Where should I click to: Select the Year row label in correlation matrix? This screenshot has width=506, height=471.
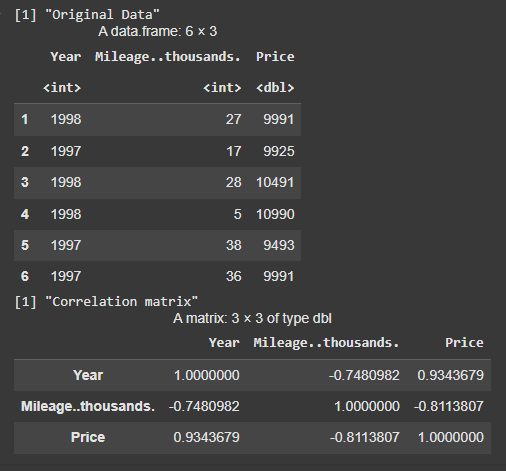click(88, 375)
